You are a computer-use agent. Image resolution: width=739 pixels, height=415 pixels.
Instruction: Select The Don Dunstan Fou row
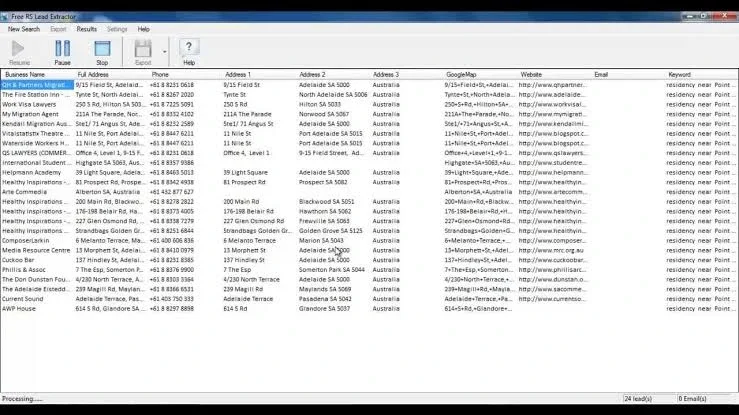369,280
